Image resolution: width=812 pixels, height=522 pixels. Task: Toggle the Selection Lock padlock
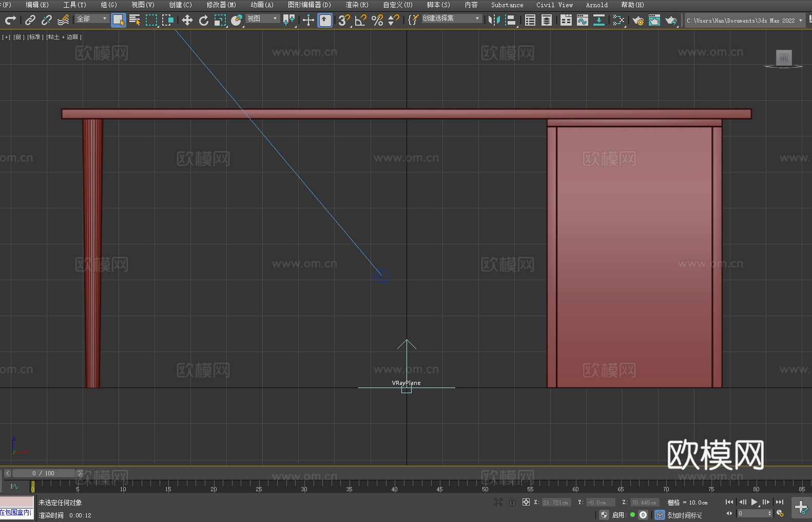tap(512, 502)
